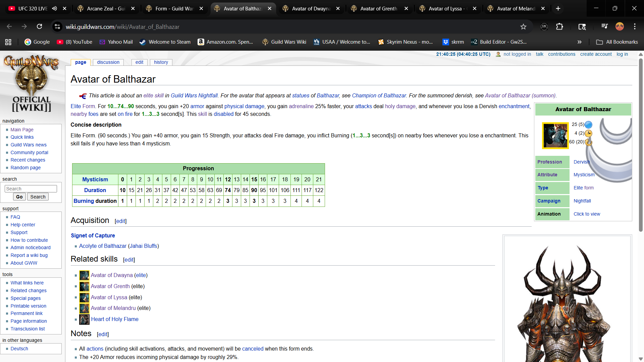Click the Avatar of Balthazar skill icon in infobox

pyautogui.click(x=555, y=135)
